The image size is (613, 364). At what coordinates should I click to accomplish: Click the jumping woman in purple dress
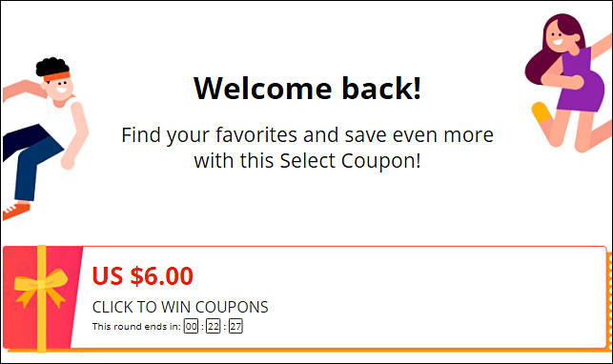569,82
